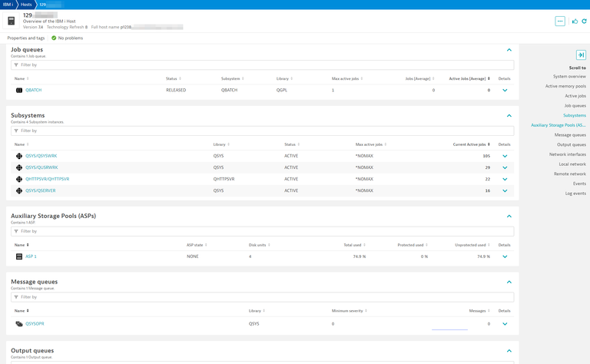
Task: Jump to Active jobs section
Action: pyautogui.click(x=575, y=96)
